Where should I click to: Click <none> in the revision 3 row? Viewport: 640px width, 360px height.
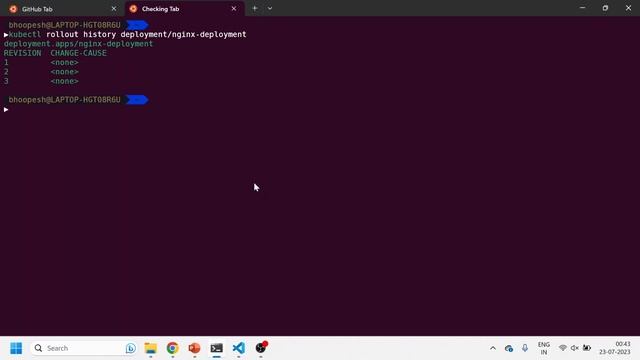(64, 81)
